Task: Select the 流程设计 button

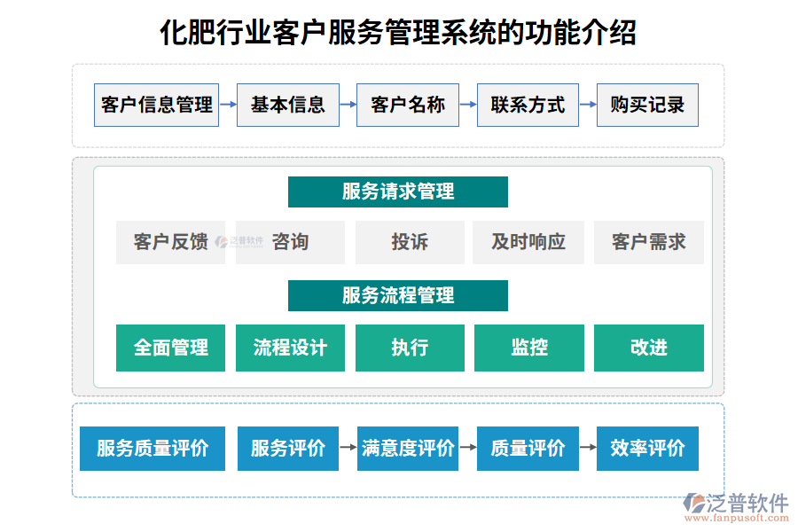Action: pos(289,348)
